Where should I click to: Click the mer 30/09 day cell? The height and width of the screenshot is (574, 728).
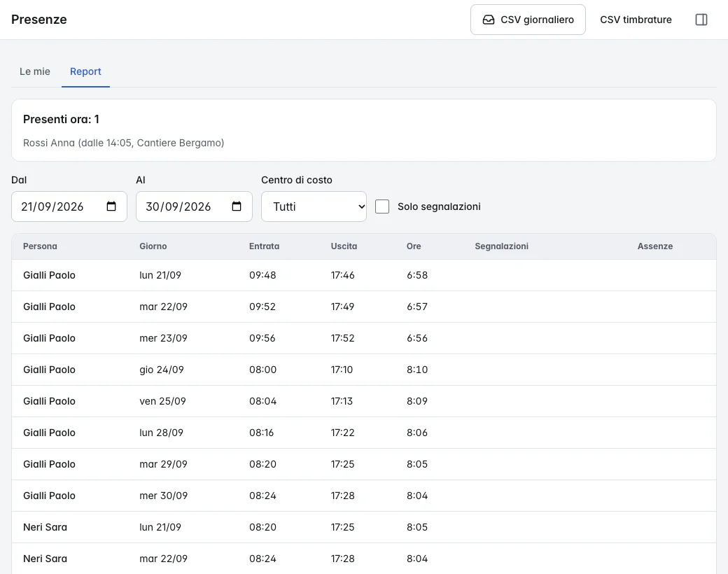click(x=164, y=496)
